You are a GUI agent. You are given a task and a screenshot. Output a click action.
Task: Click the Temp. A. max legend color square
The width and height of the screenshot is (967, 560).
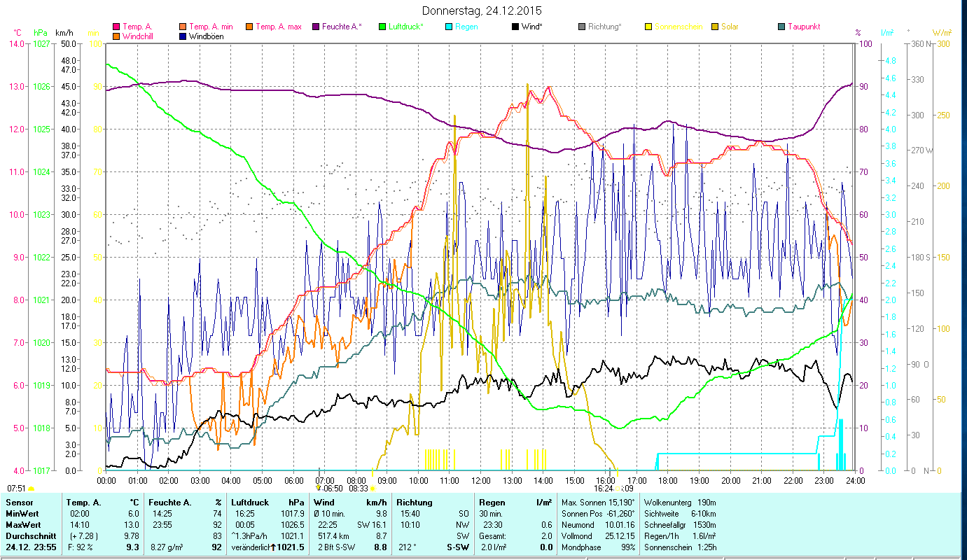click(249, 27)
